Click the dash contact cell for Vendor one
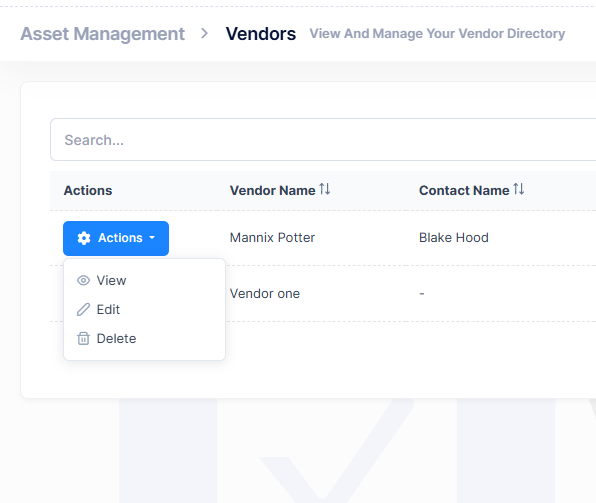Viewport: 596px width, 503px height. tap(422, 294)
